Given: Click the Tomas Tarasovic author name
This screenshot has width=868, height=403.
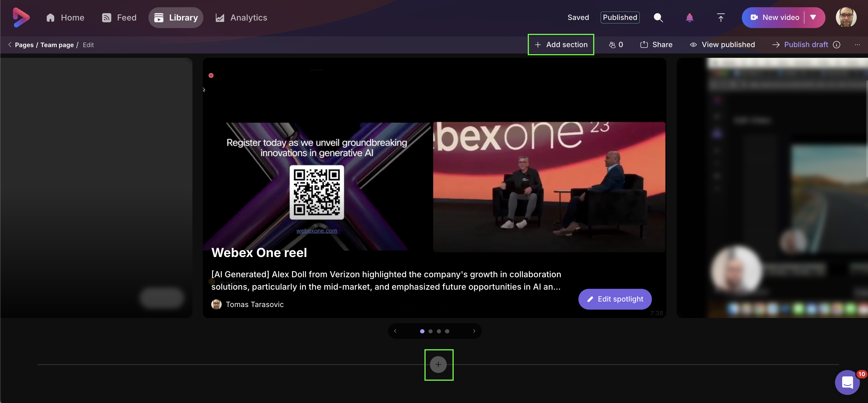Looking at the screenshot, I should point(254,304).
